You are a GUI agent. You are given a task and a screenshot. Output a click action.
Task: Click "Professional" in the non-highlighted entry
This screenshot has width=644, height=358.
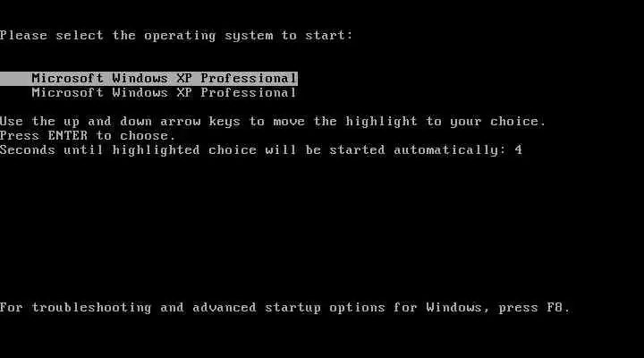point(248,93)
